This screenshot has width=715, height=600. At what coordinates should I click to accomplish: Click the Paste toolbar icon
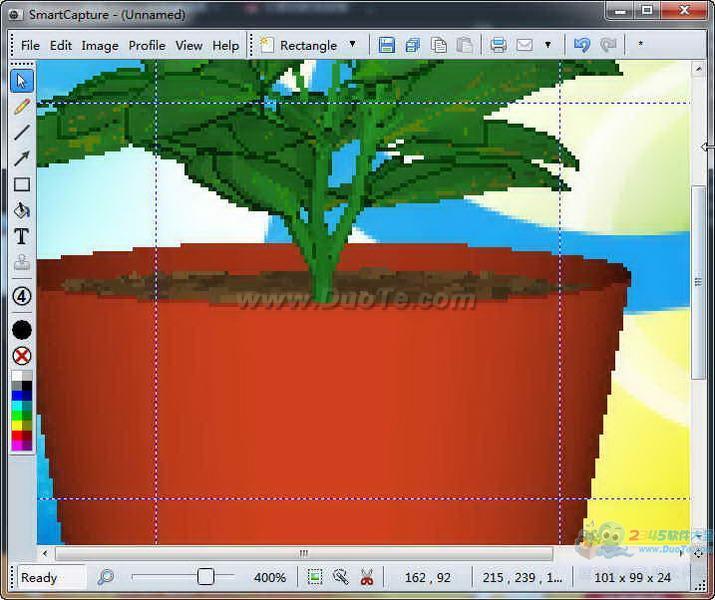tap(464, 45)
